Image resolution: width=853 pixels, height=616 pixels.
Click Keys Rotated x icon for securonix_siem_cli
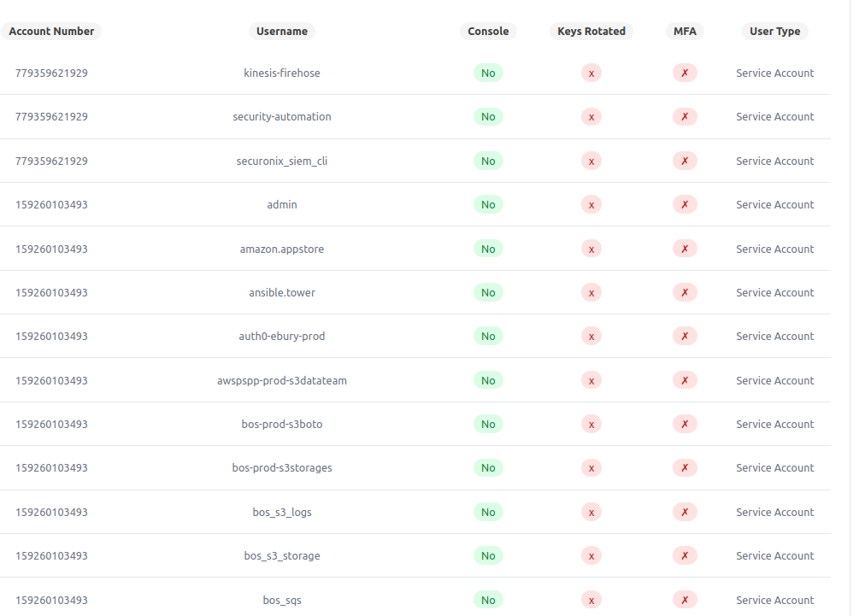click(x=591, y=161)
